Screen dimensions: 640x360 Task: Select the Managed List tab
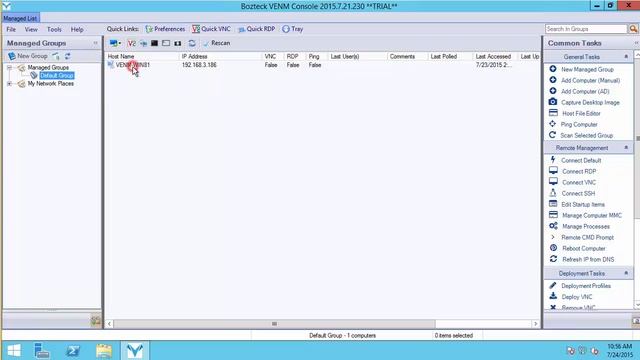point(20,18)
